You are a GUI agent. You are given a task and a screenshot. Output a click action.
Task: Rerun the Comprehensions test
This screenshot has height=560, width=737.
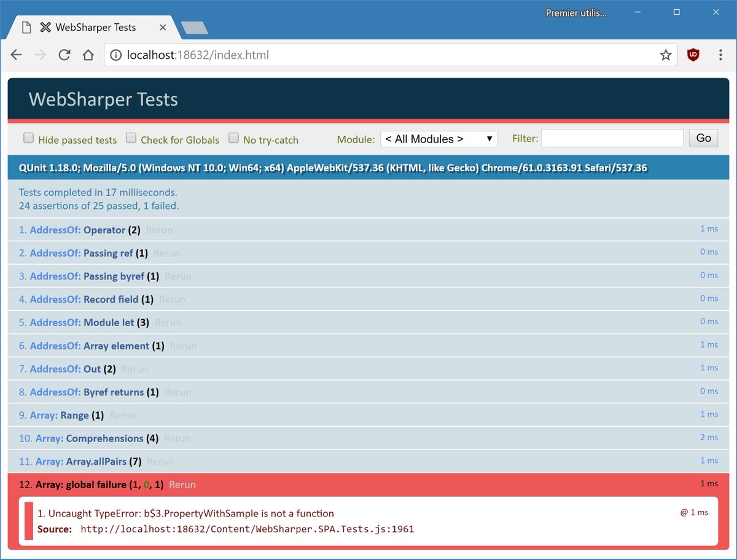(x=177, y=438)
